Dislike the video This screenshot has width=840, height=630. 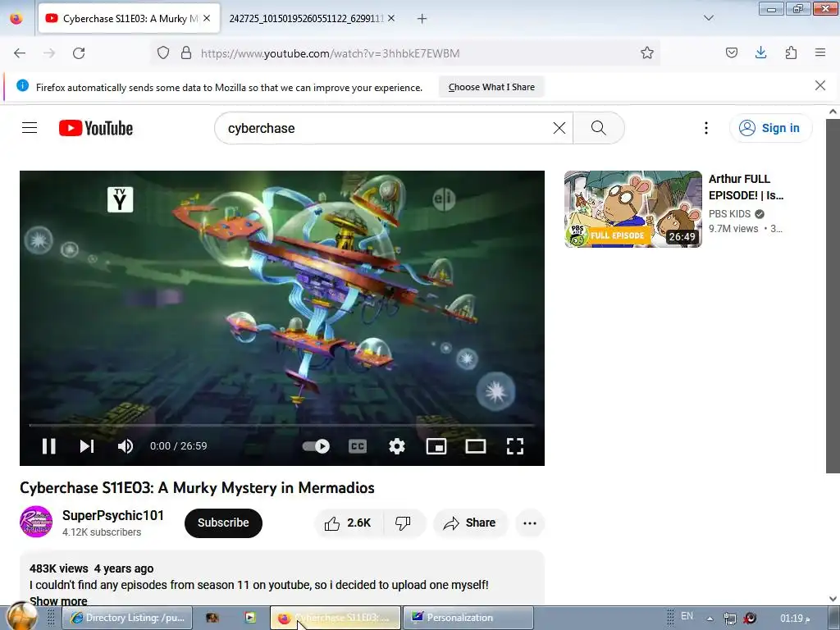click(404, 523)
